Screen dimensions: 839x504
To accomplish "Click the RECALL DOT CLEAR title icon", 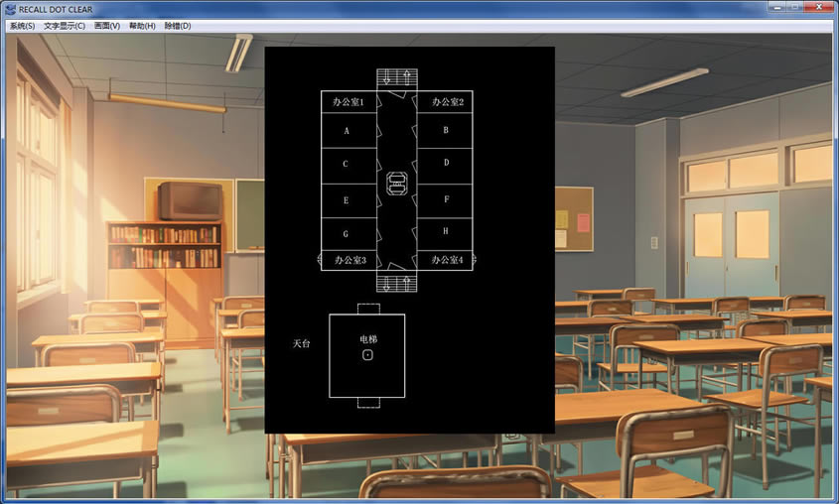I will click(x=11, y=9).
